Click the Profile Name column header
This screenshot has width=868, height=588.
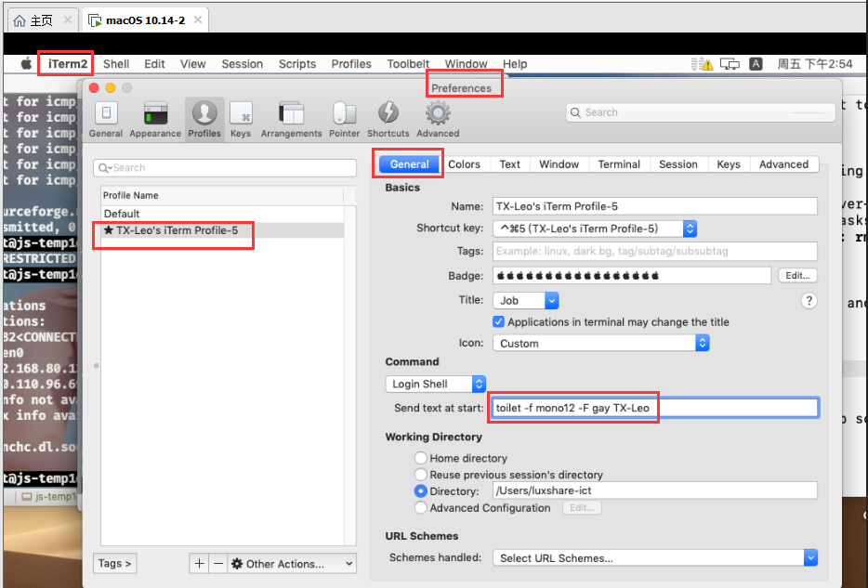pyautogui.click(x=222, y=195)
